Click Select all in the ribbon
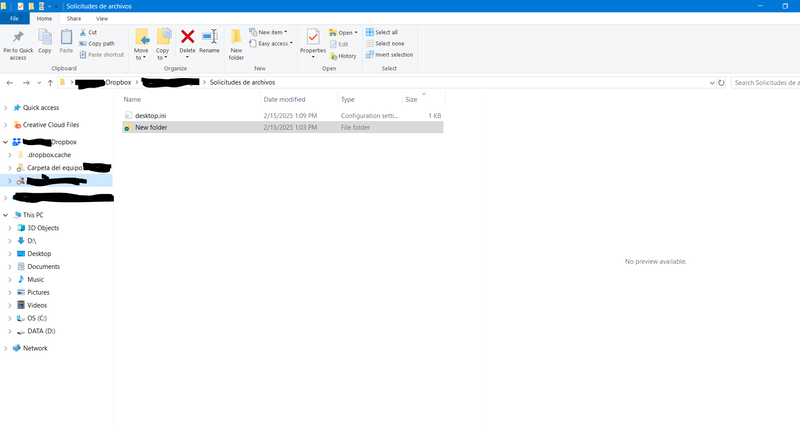 pos(385,32)
